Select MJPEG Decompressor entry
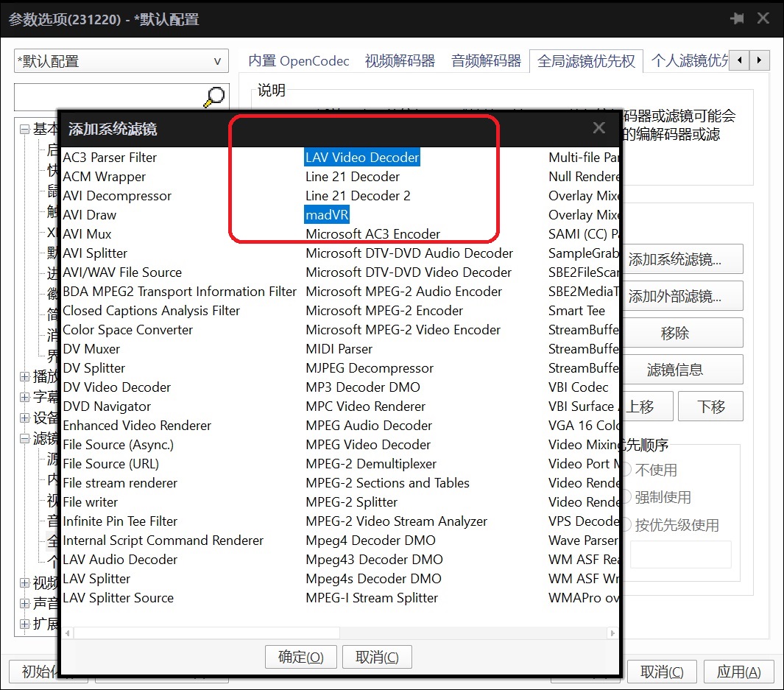The image size is (784, 690). (x=370, y=368)
